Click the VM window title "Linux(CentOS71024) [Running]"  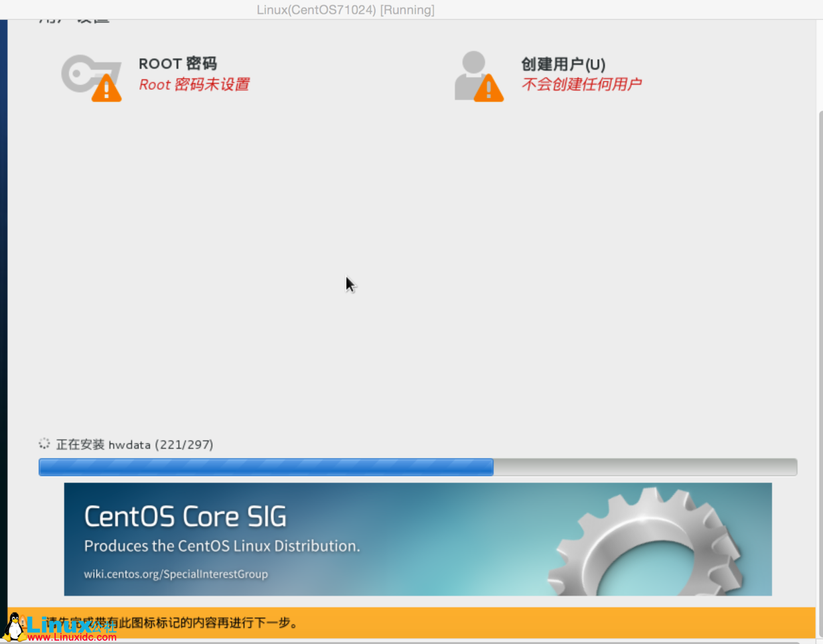[346, 10]
